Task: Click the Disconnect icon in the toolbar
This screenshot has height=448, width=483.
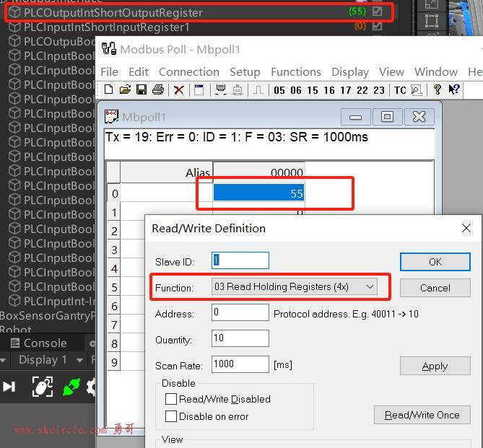Action: (238, 90)
